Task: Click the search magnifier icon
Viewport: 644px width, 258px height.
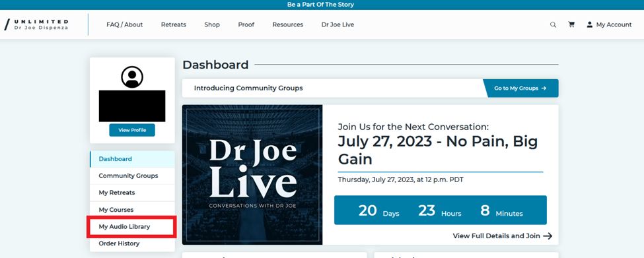Action: pos(554,24)
